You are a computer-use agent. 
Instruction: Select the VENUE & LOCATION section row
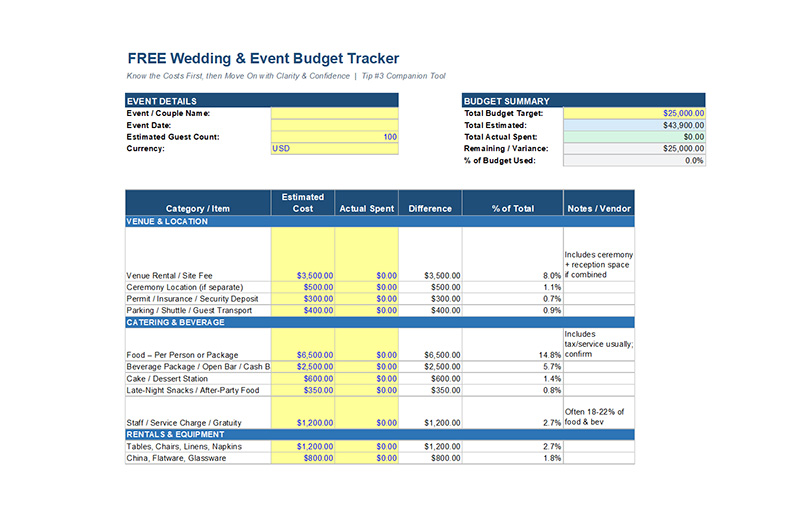[x=380, y=221]
